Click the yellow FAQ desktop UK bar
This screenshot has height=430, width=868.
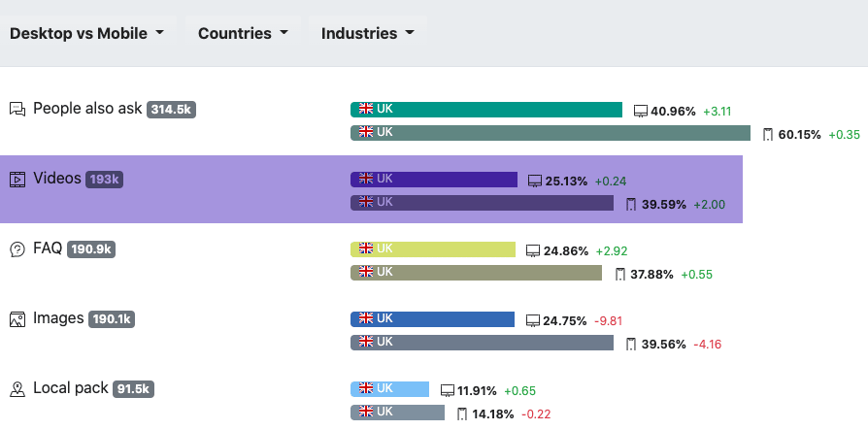point(432,249)
